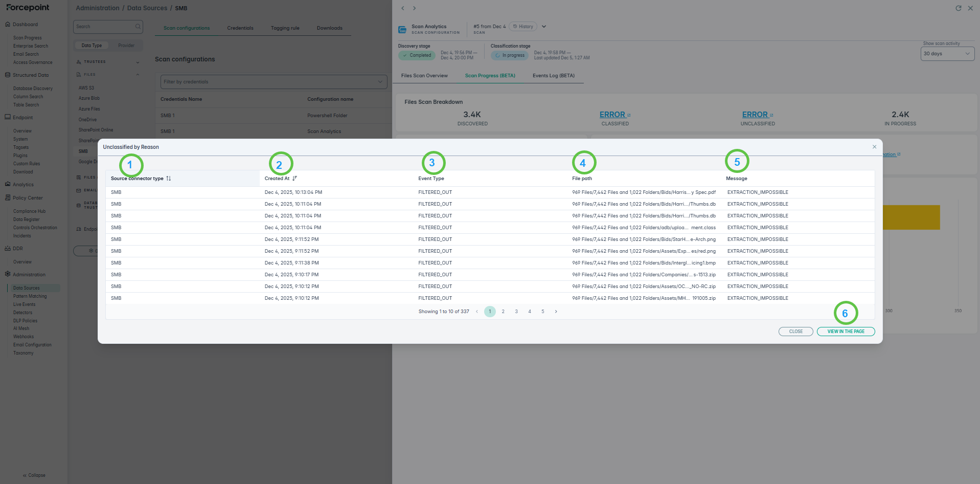Click the Dashboard home icon
This screenshot has height=484, width=980.
click(8, 25)
